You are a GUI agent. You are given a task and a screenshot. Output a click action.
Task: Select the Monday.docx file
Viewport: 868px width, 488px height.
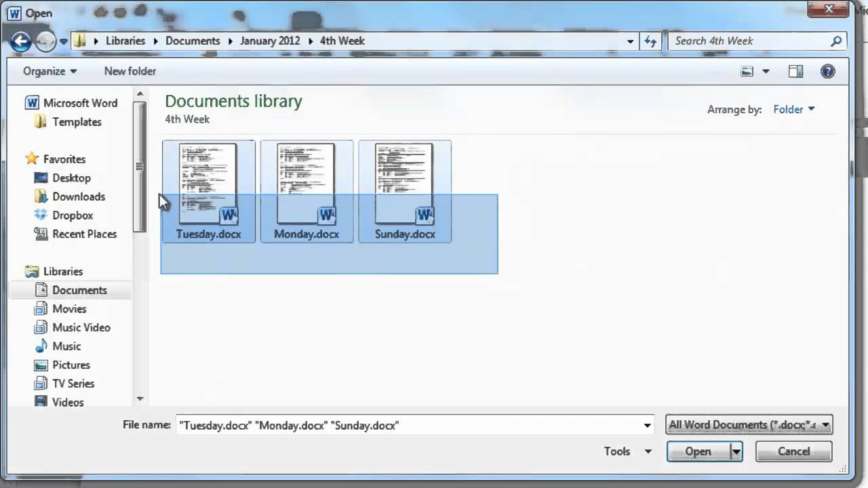[x=307, y=191]
